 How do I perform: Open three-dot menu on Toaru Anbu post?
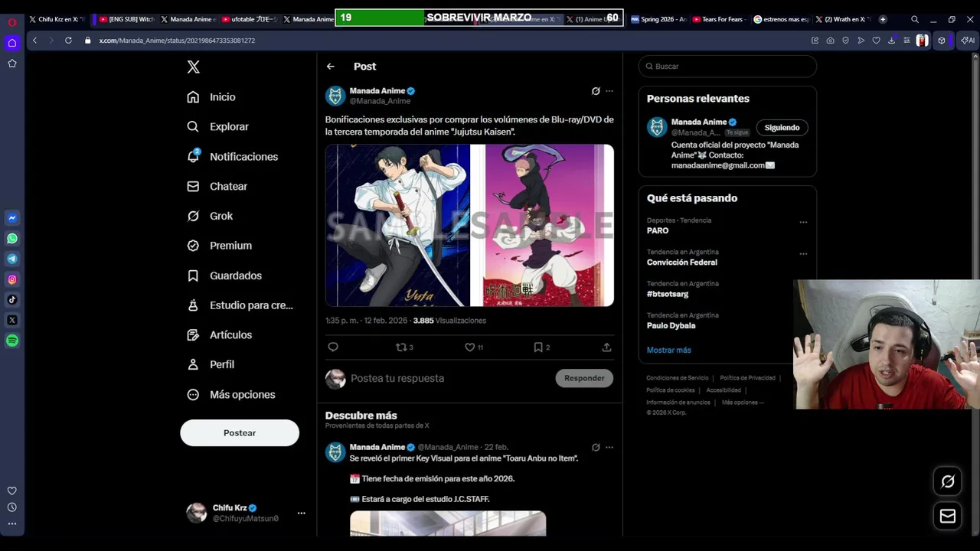pos(609,448)
